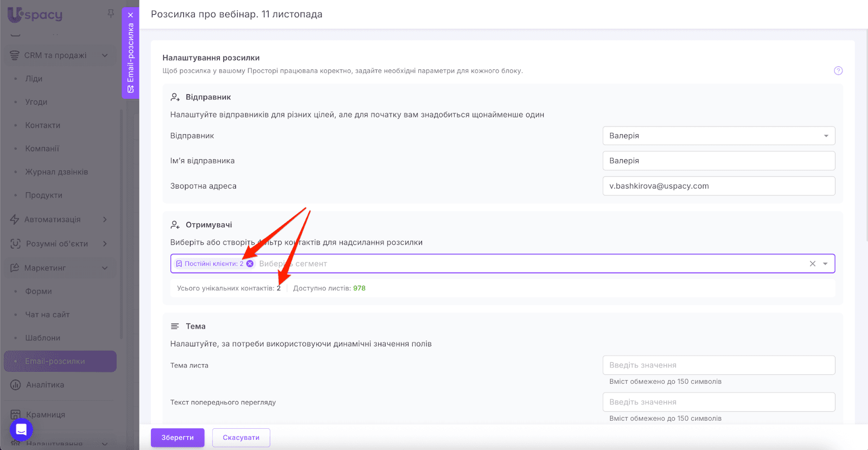The width and height of the screenshot is (868, 450).
Task: Click the Скасувати button
Action: point(241,438)
